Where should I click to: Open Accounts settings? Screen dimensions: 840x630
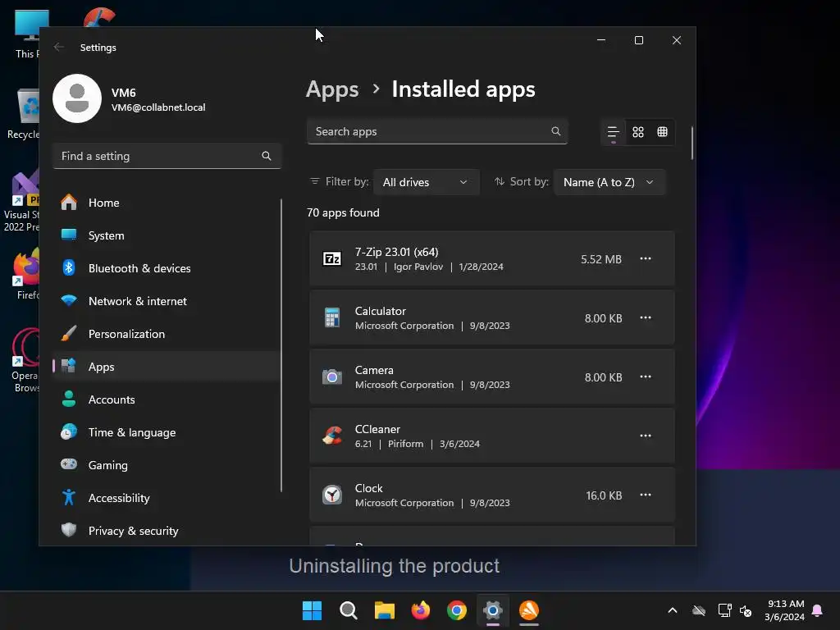tap(166, 399)
